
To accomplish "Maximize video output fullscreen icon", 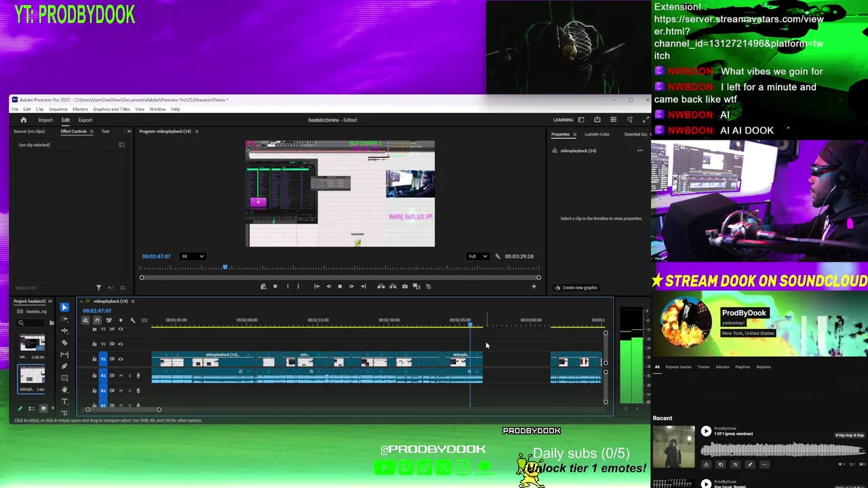I will click(x=646, y=120).
